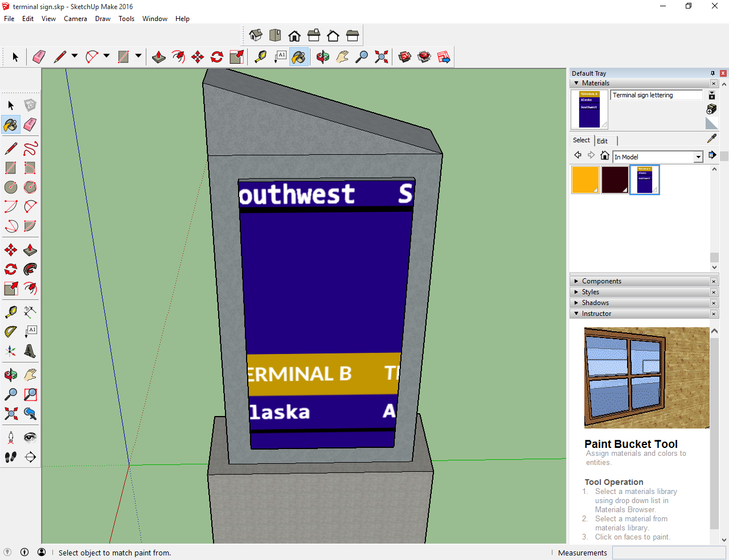Click the materials back arrow

click(578, 155)
